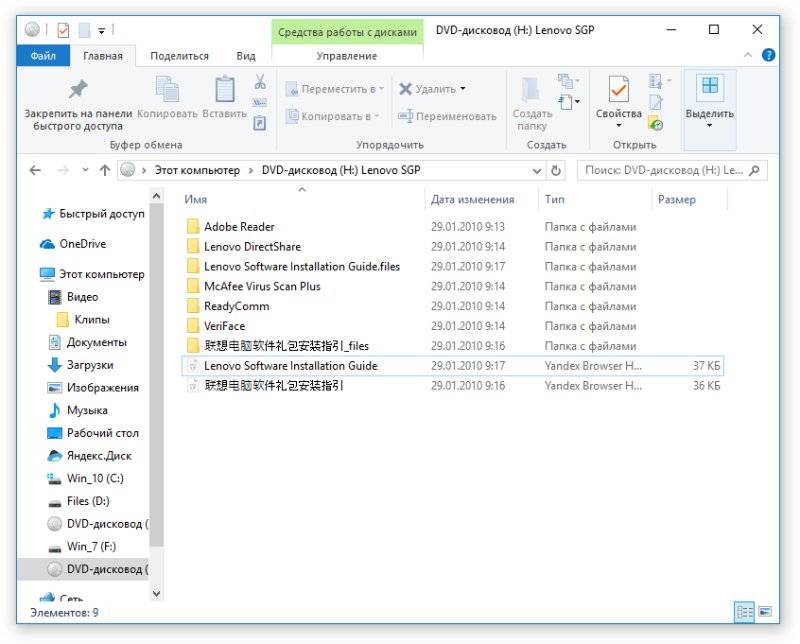Open recent locations dropdown arrow
The width and height of the screenshot is (800, 644).
tap(85, 170)
